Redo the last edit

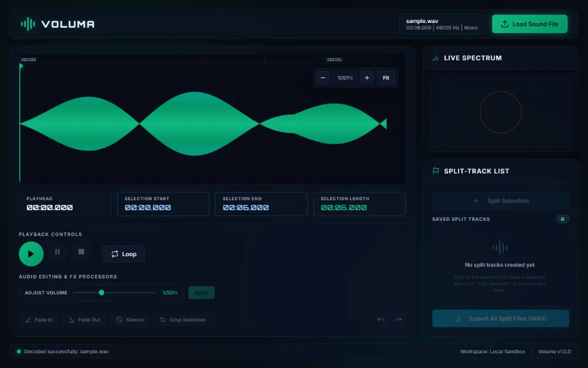coord(398,320)
